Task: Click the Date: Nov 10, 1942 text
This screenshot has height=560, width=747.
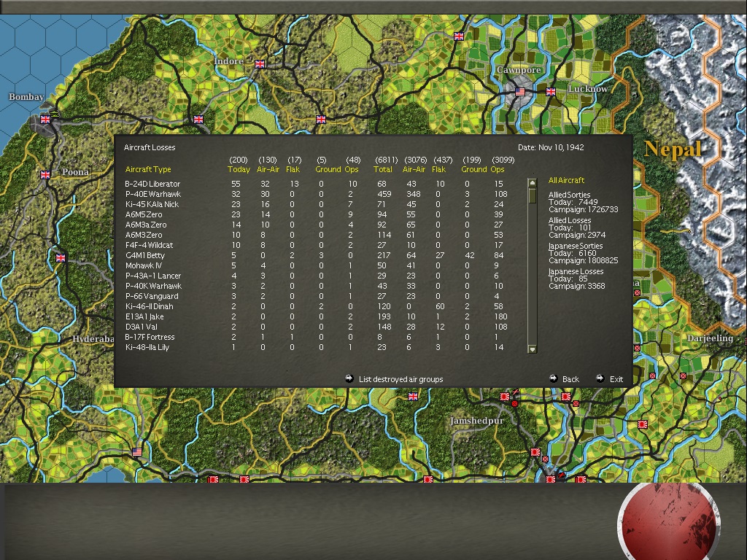Action: pos(551,147)
